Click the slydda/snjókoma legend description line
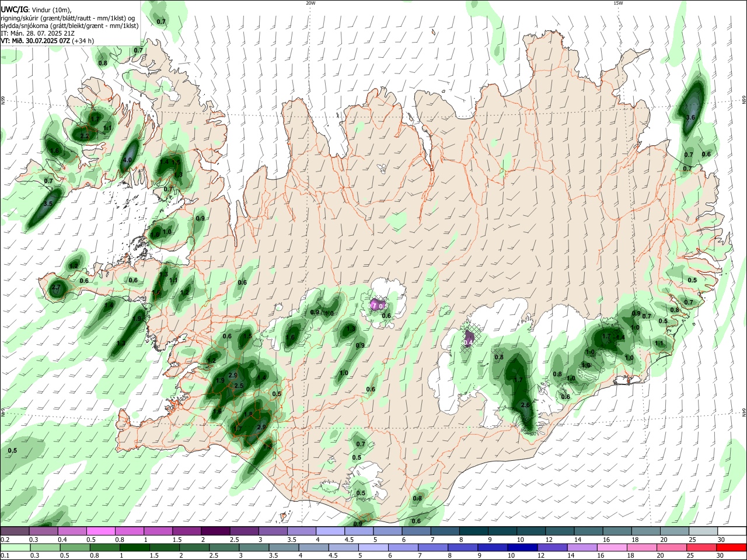This screenshot has height=560, width=747. click(69, 26)
